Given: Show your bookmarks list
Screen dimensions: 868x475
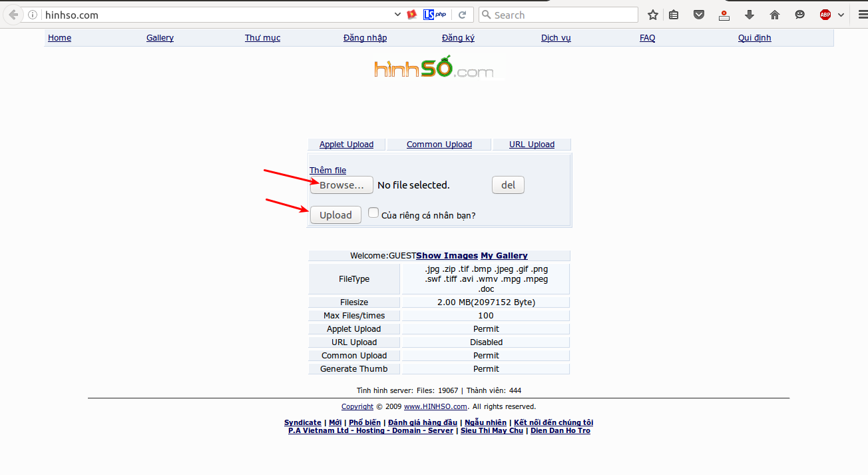Looking at the screenshot, I should [674, 15].
